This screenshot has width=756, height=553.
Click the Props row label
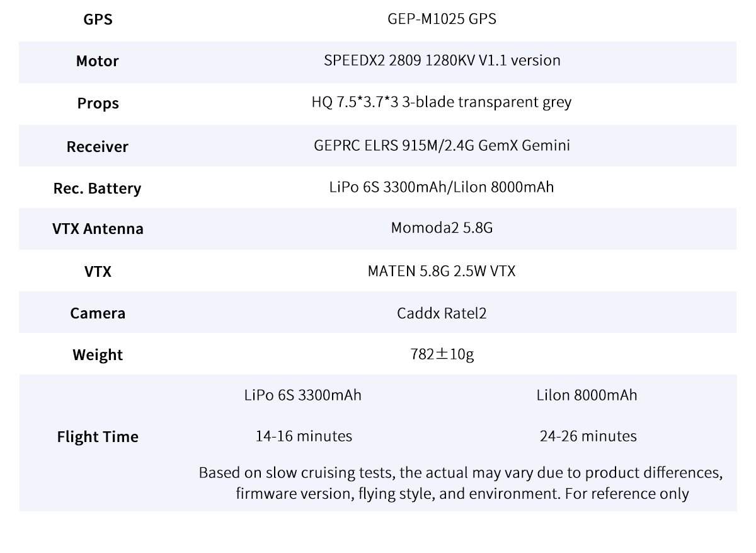click(98, 103)
